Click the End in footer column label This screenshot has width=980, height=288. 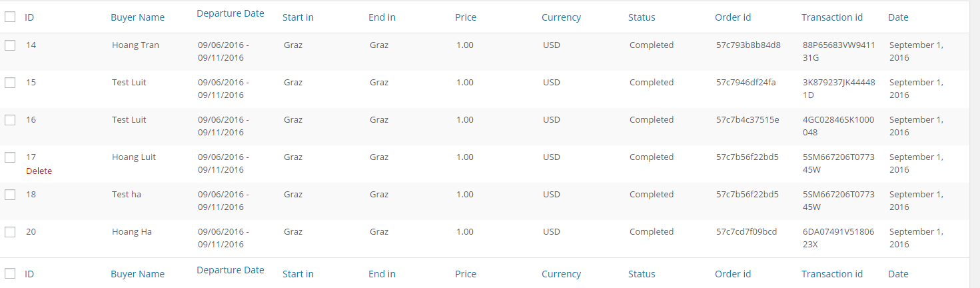[x=382, y=274]
